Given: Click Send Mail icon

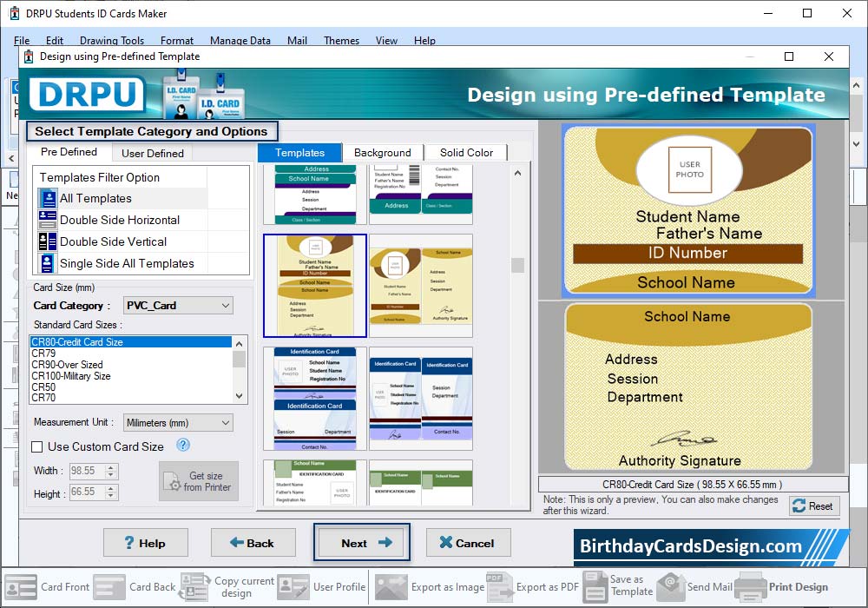Looking at the screenshot, I should coord(671,587).
